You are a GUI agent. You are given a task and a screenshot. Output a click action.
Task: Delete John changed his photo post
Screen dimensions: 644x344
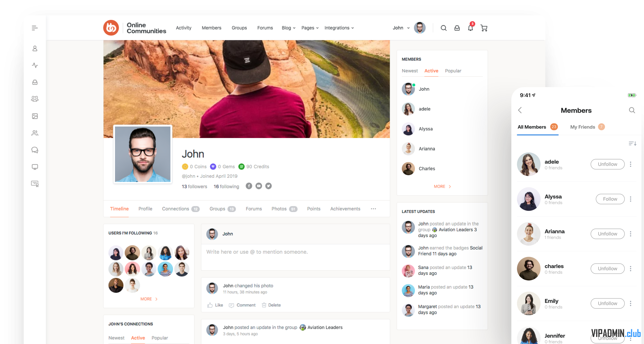[x=271, y=305]
